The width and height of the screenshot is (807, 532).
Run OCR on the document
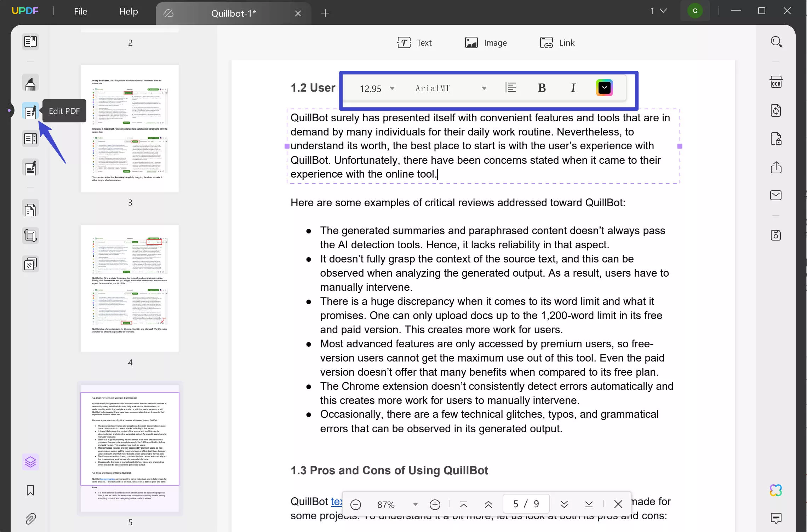coord(776,82)
